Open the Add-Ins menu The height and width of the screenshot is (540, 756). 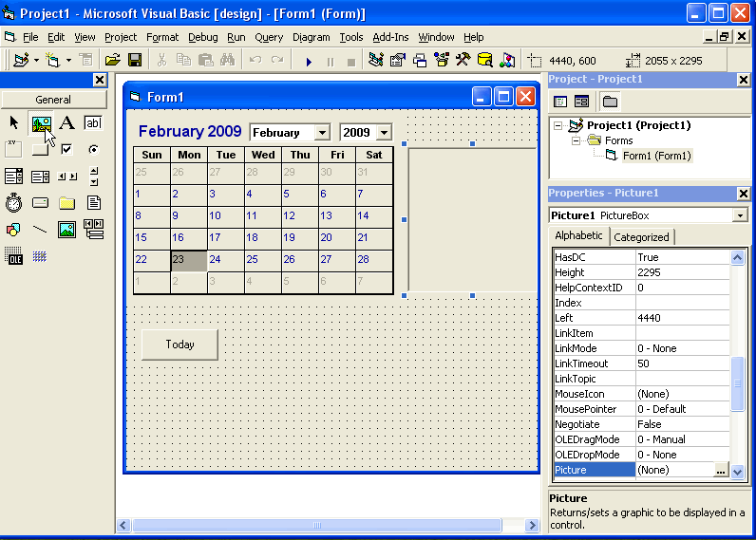(390, 37)
